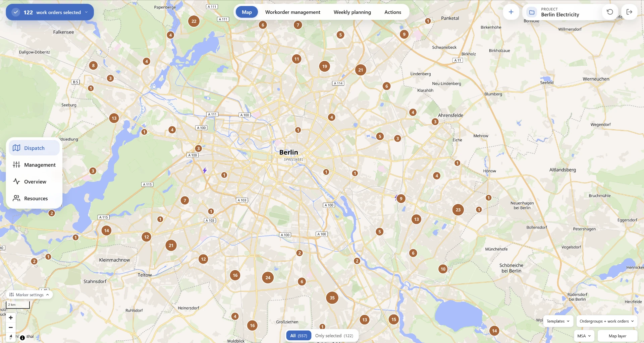
Task: Click the map attribution info icon
Action: pos(22,338)
